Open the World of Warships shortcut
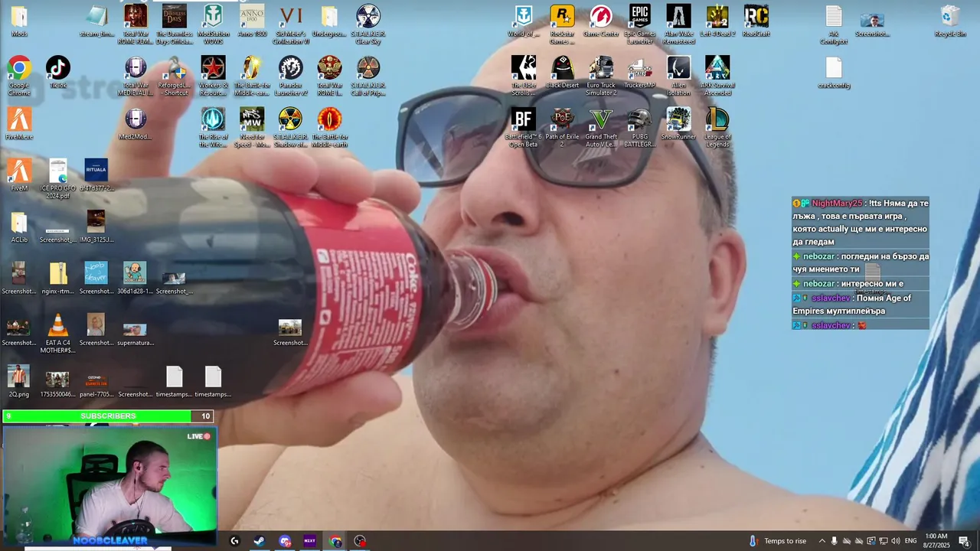The height and width of the screenshot is (551, 980). coord(524,21)
